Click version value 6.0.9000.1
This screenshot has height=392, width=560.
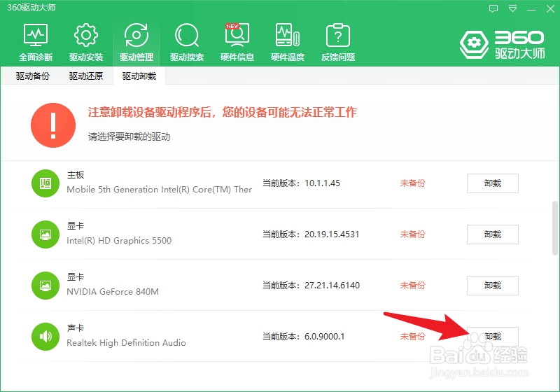tap(324, 336)
